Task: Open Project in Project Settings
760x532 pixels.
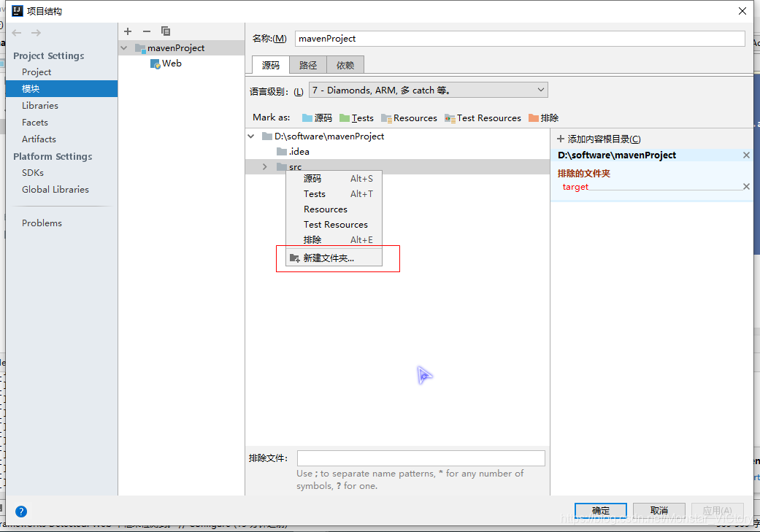Action: click(61, 72)
